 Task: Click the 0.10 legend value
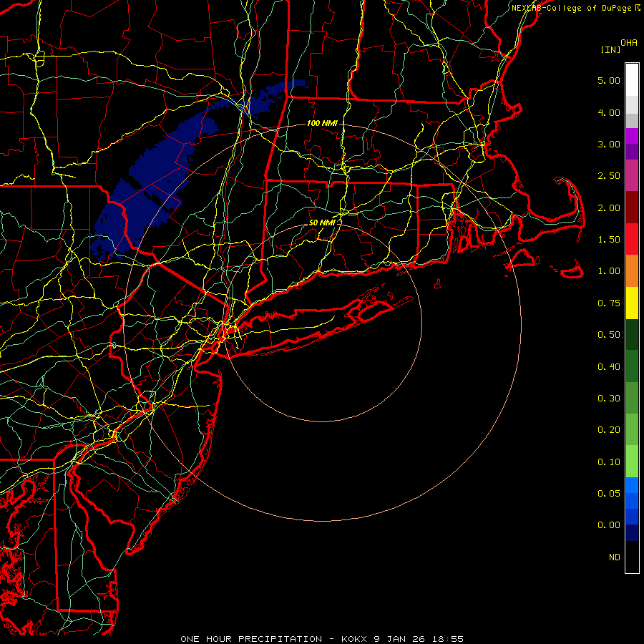(x=609, y=462)
